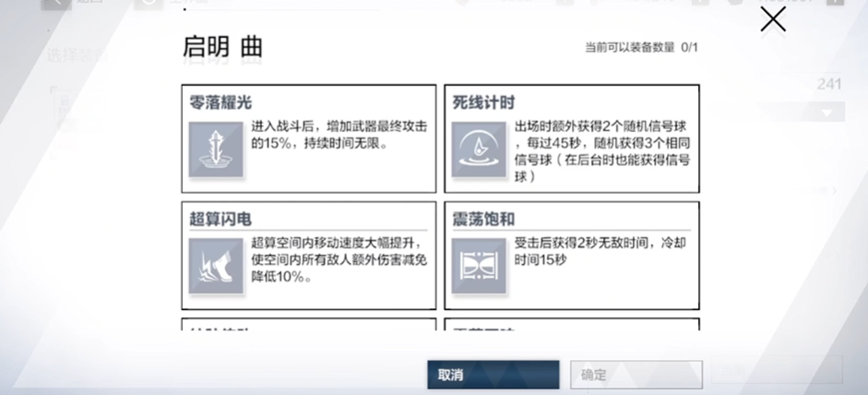
Task: Select the 震荡饱和 skill icon
Action: click(x=479, y=266)
